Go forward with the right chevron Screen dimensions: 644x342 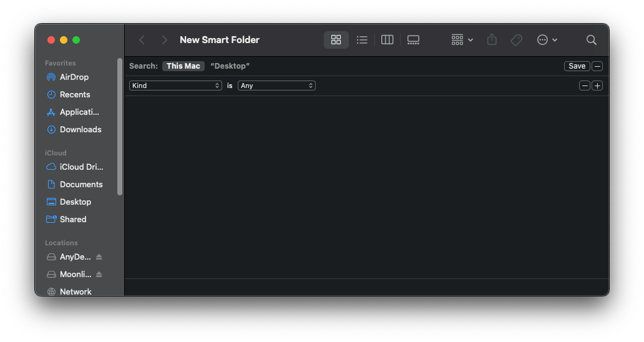point(164,40)
